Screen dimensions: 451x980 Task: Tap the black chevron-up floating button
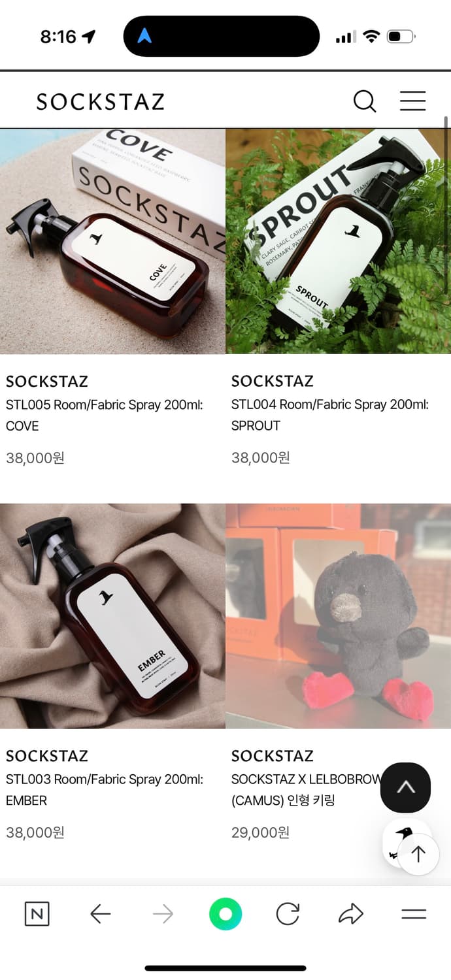(406, 787)
